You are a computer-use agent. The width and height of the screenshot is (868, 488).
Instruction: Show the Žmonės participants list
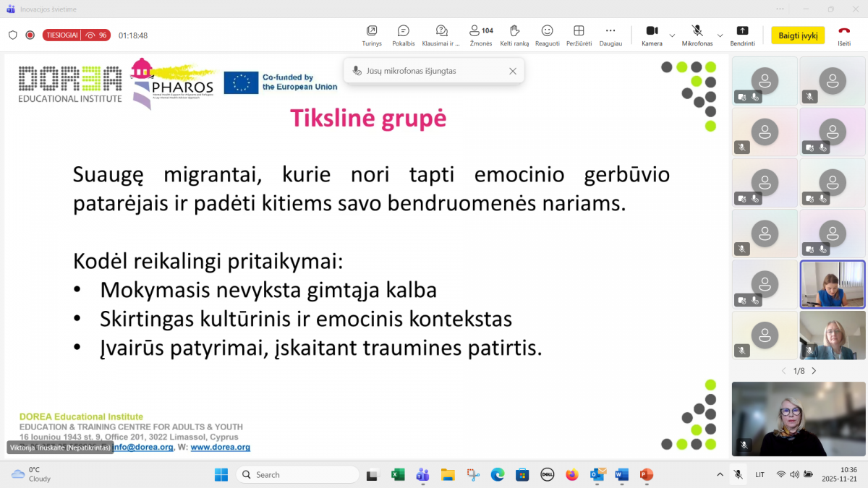point(481,35)
